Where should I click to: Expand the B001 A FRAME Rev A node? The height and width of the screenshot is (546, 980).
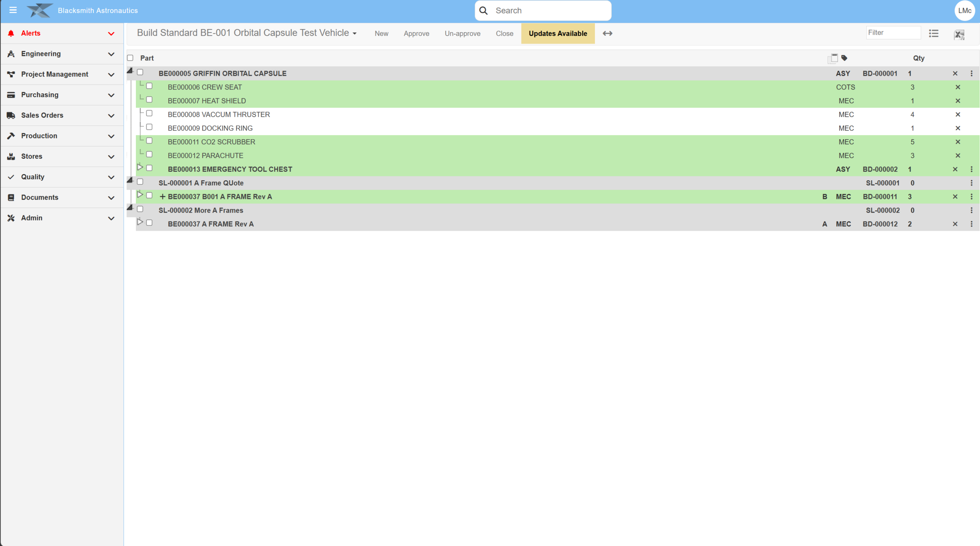[x=140, y=195]
